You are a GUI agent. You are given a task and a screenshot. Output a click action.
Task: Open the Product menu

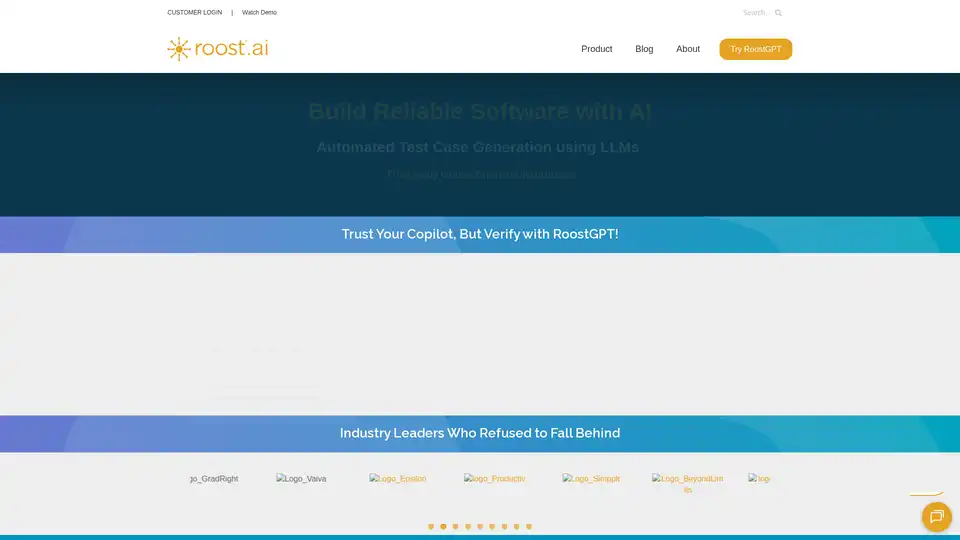(x=596, y=49)
